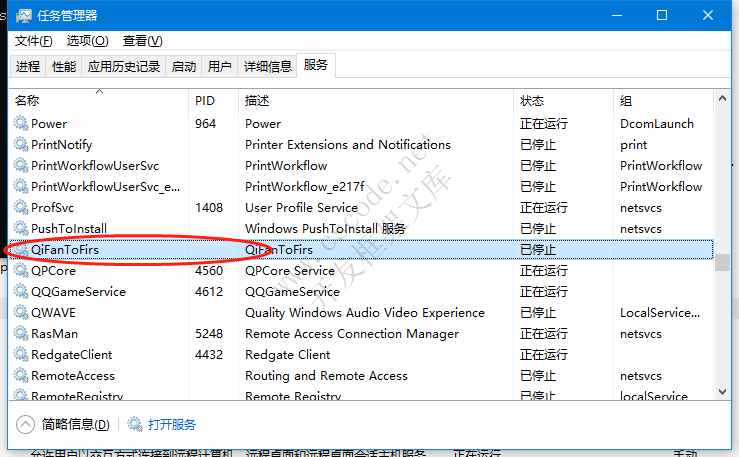Click 正在运行 status in the RedgateClient row
Screen dimensions: 739x457
543,355
